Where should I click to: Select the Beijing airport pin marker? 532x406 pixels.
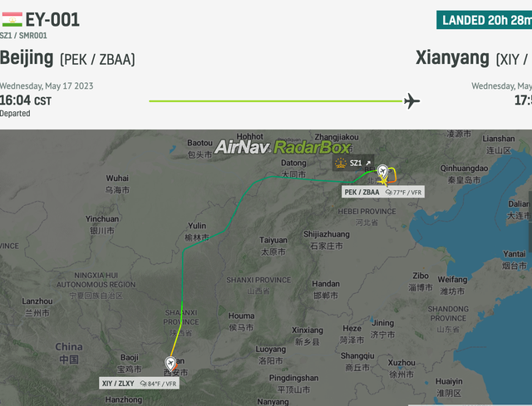[x=382, y=171]
